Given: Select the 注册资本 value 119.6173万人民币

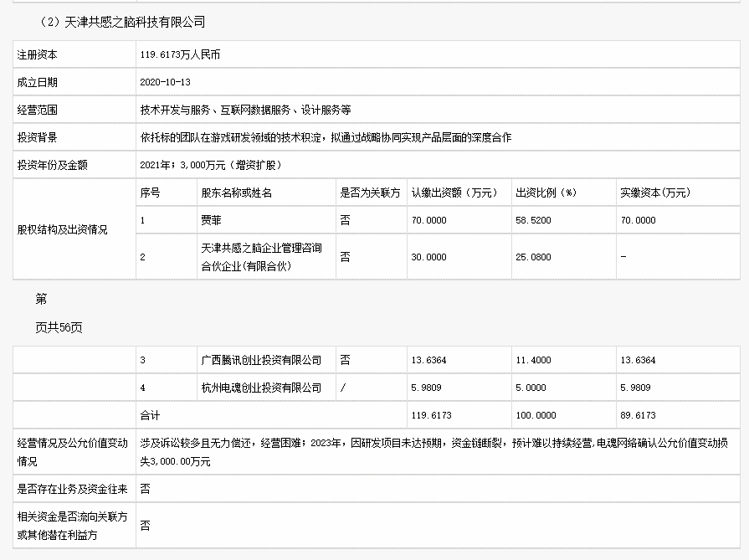Looking at the screenshot, I should tap(180, 54).
